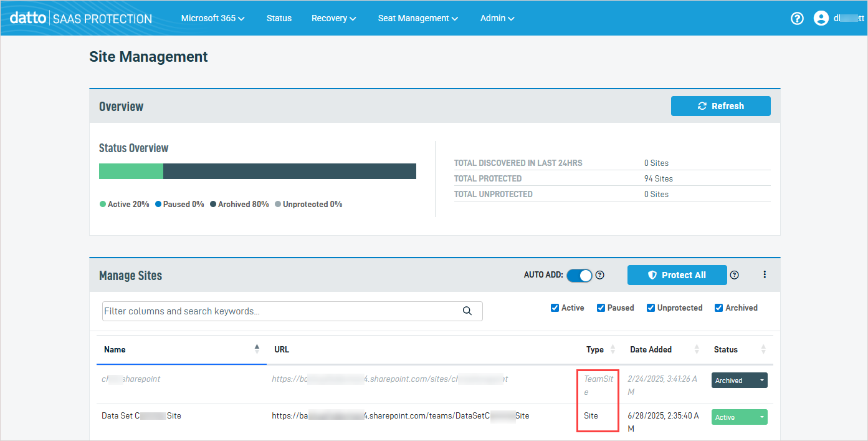Click the help icon beside Auto Add toggle
Viewport: 868px width, 441px height.
coord(600,275)
